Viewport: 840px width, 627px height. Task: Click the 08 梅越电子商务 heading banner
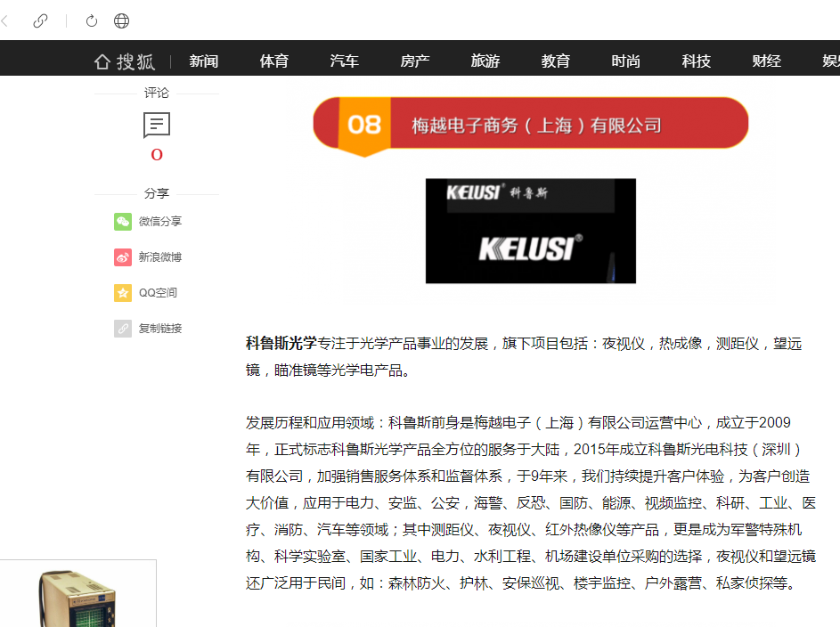tap(530, 126)
